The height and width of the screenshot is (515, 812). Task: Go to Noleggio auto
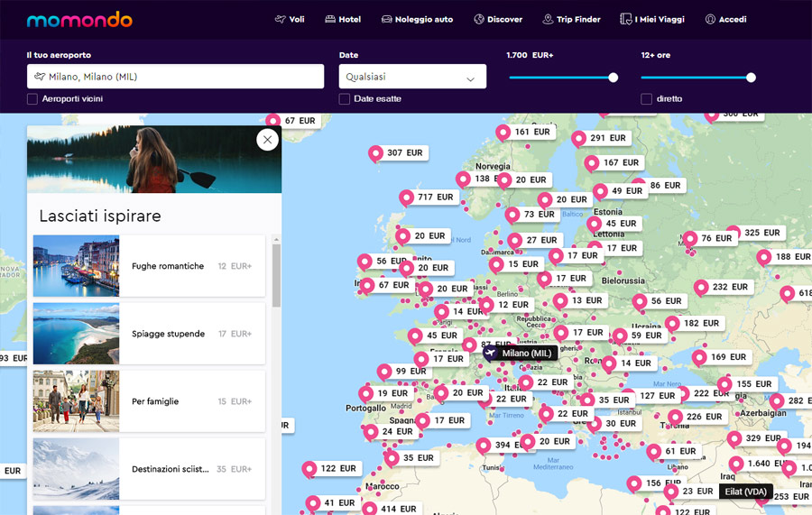pos(417,19)
